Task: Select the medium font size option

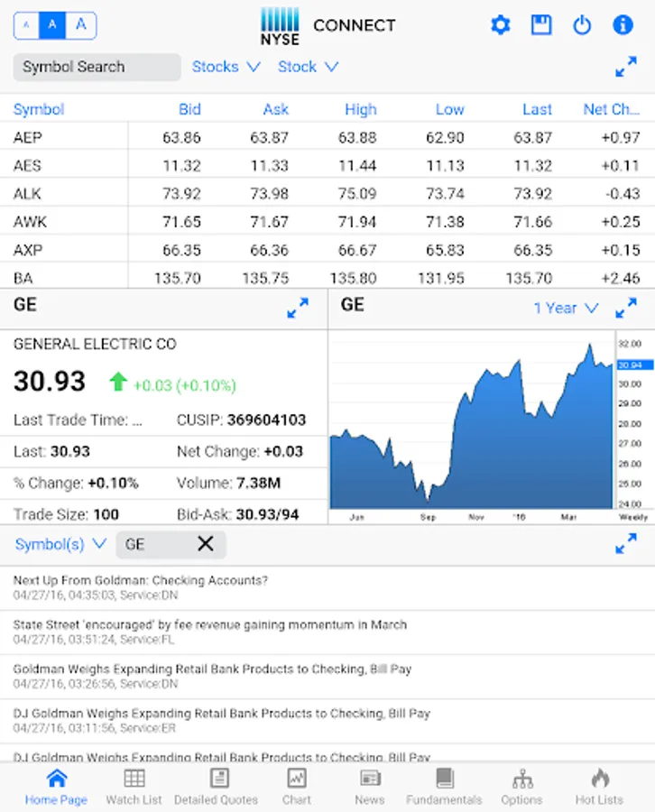Action: pyautogui.click(x=52, y=25)
